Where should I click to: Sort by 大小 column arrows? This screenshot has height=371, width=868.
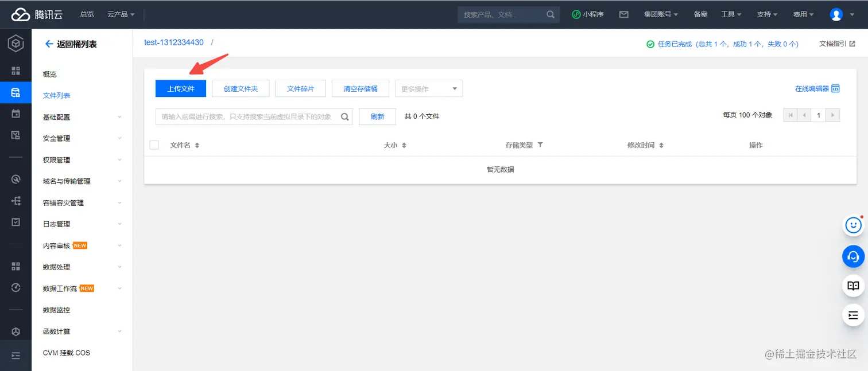point(404,146)
